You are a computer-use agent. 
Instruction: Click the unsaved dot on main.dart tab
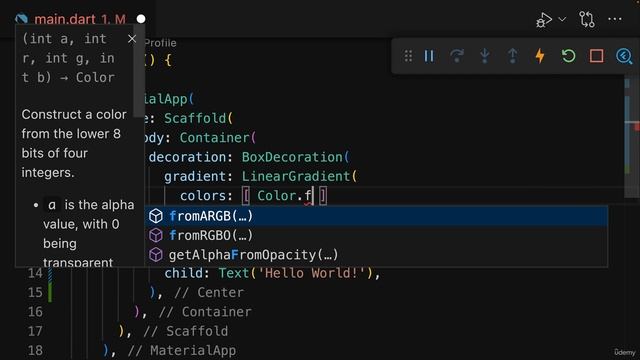pyautogui.click(x=141, y=19)
